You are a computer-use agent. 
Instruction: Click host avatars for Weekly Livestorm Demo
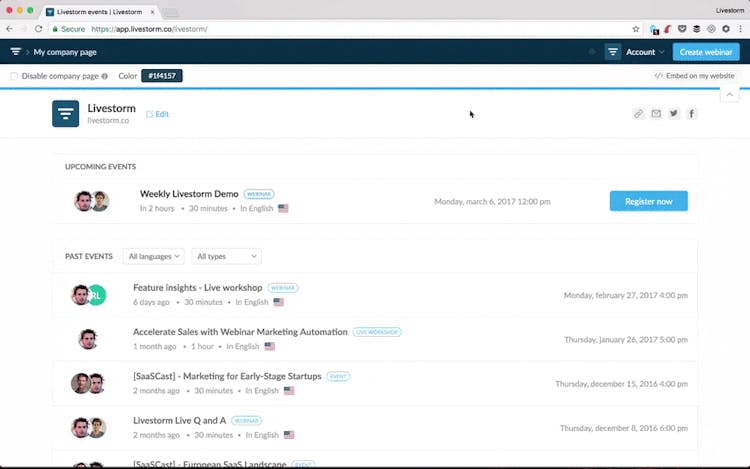[91, 201]
